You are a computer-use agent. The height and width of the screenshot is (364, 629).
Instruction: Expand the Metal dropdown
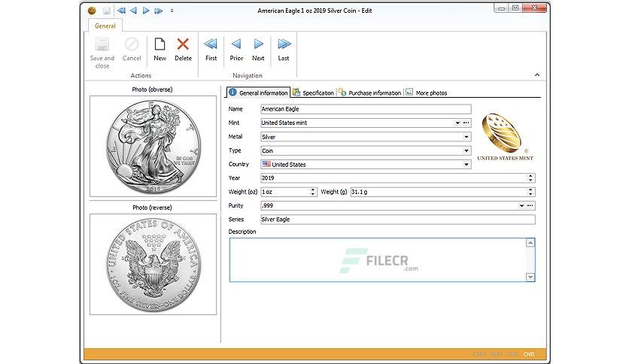point(466,137)
